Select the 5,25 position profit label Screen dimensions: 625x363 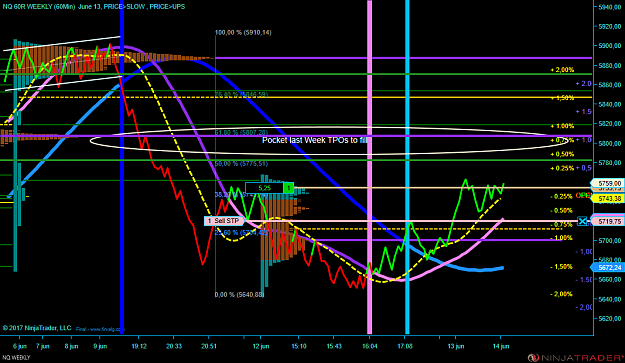click(x=264, y=188)
